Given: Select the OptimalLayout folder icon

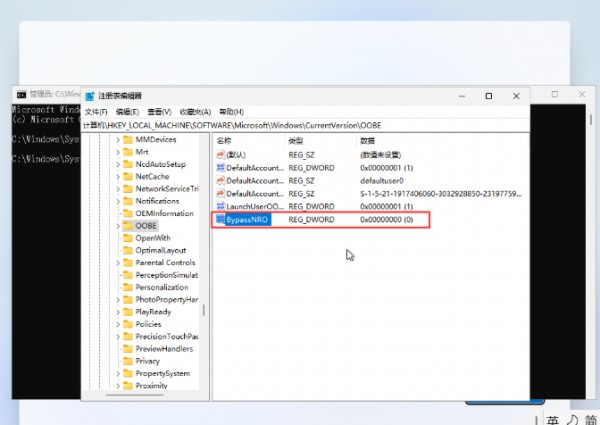Looking at the screenshot, I should [x=128, y=250].
